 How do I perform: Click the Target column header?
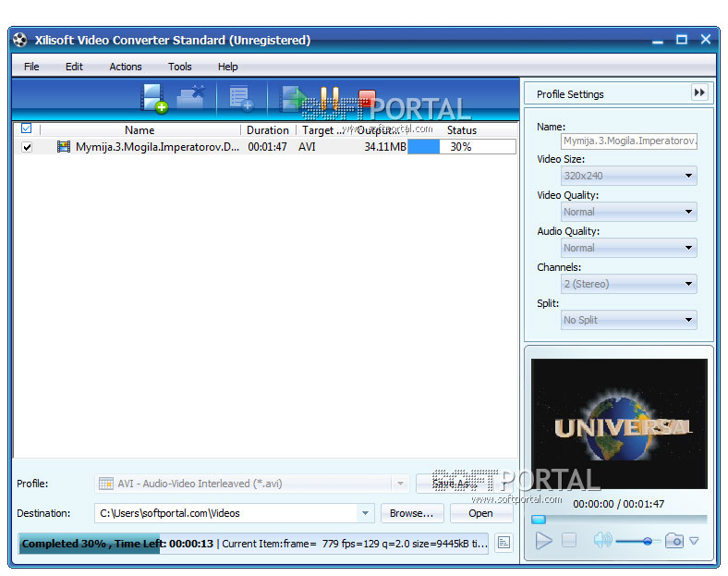coord(323,130)
